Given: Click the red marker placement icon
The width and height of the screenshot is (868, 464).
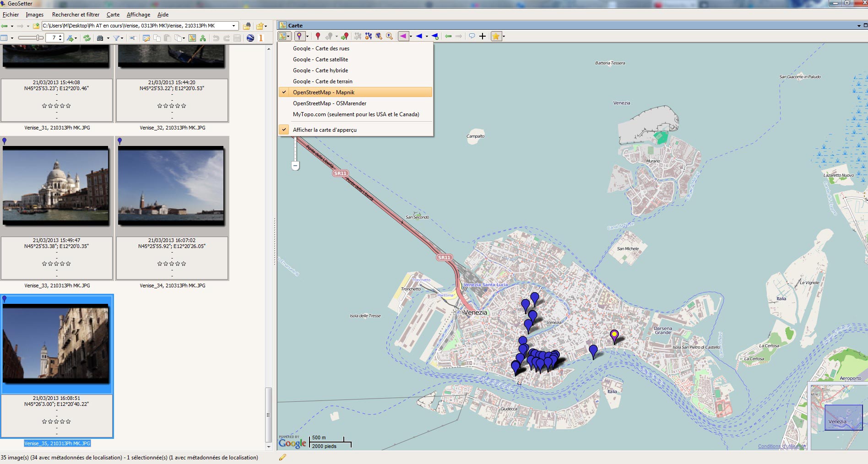Looking at the screenshot, I should [x=318, y=36].
